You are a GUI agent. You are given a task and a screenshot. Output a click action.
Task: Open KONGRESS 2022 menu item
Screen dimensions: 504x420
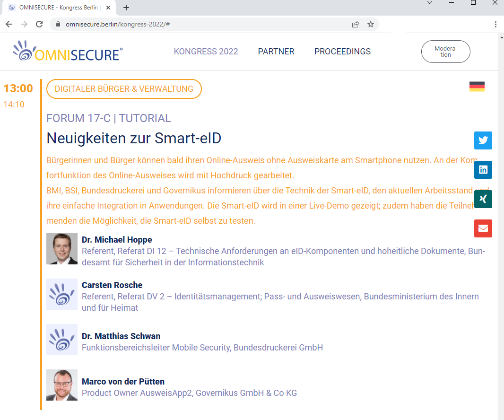coord(206,52)
